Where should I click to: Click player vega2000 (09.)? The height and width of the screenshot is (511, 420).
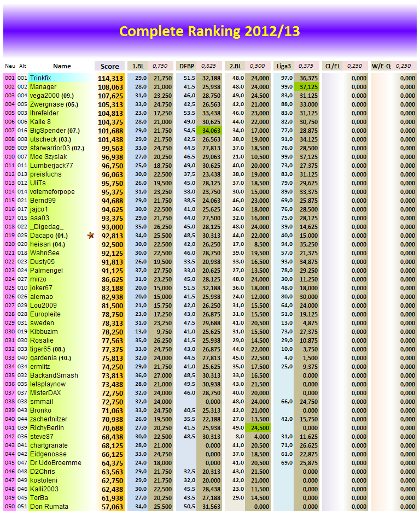click(x=52, y=96)
